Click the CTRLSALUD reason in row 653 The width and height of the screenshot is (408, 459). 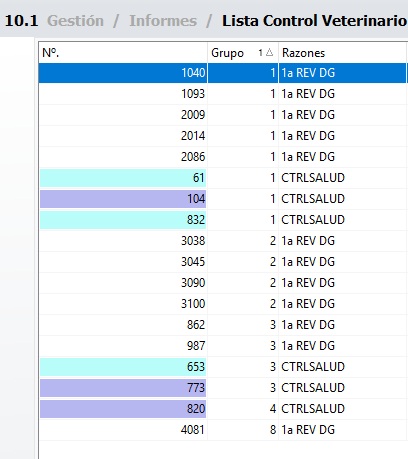click(x=313, y=367)
